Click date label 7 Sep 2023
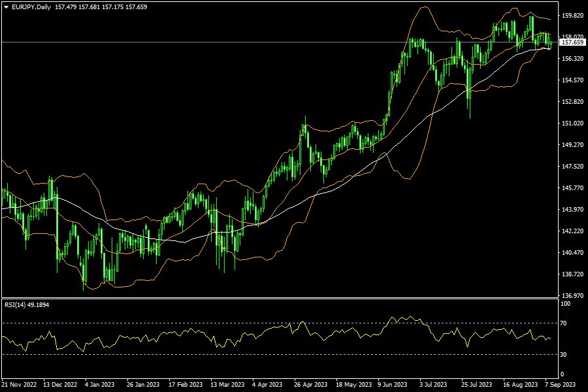The width and height of the screenshot is (588, 392). pos(560,385)
